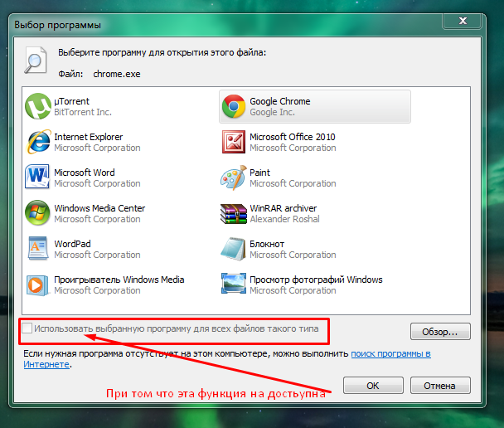
Task: Click the file search magnifier icon
Action: (x=36, y=60)
